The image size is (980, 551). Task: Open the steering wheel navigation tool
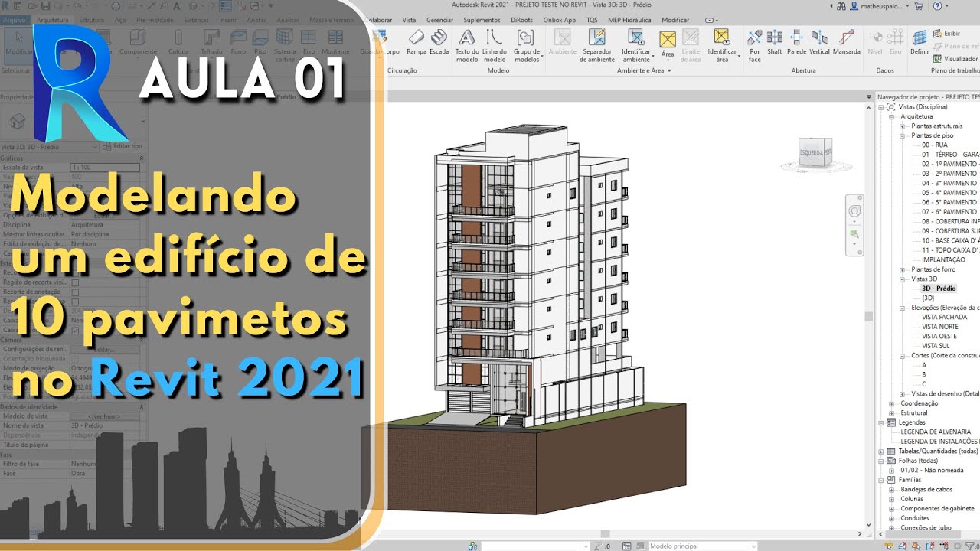(x=854, y=211)
